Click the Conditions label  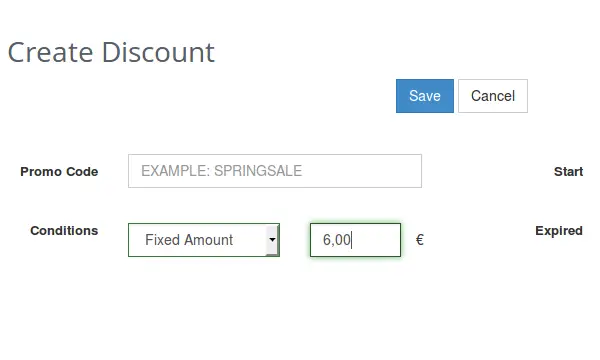(x=64, y=231)
